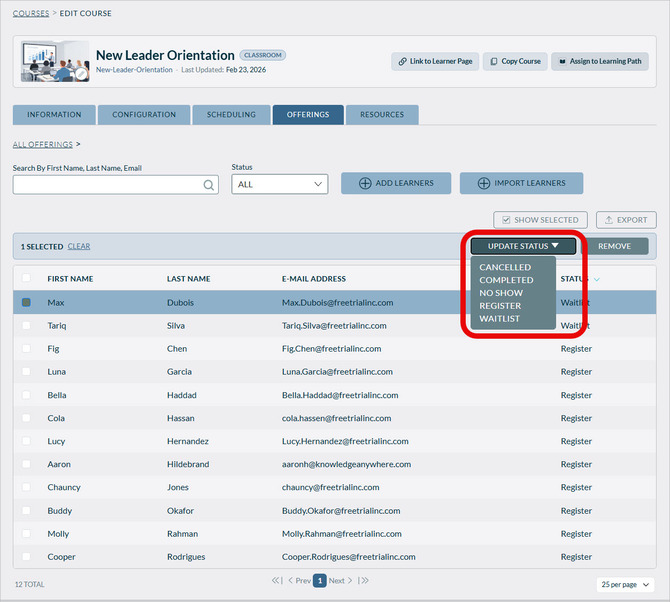Click Assign to Learning Path button
The height and width of the screenshot is (602, 670).
(x=600, y=62)
